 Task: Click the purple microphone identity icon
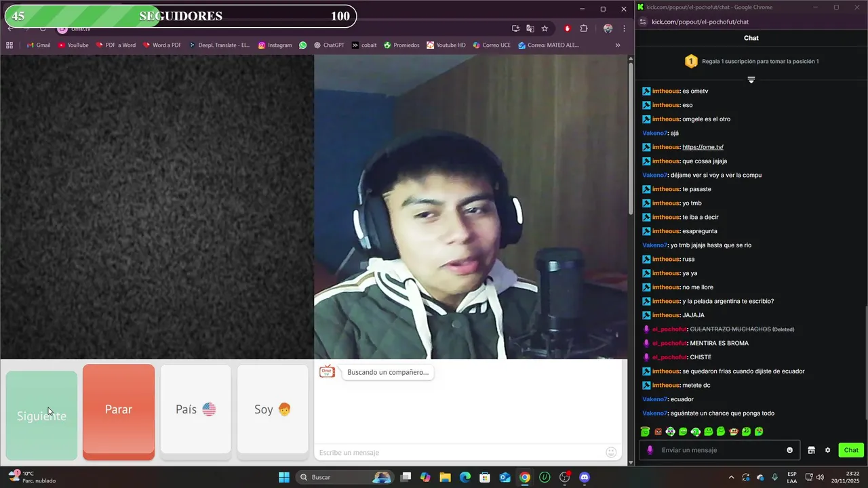point(650,450)
